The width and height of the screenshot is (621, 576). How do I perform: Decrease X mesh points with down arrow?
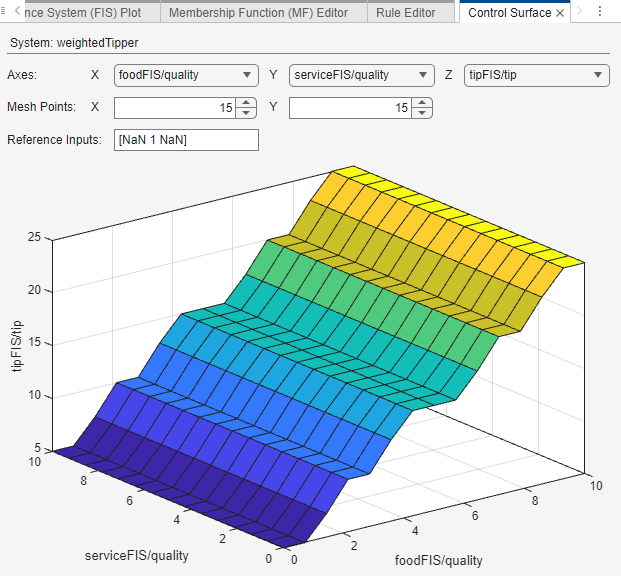point(246,113)
